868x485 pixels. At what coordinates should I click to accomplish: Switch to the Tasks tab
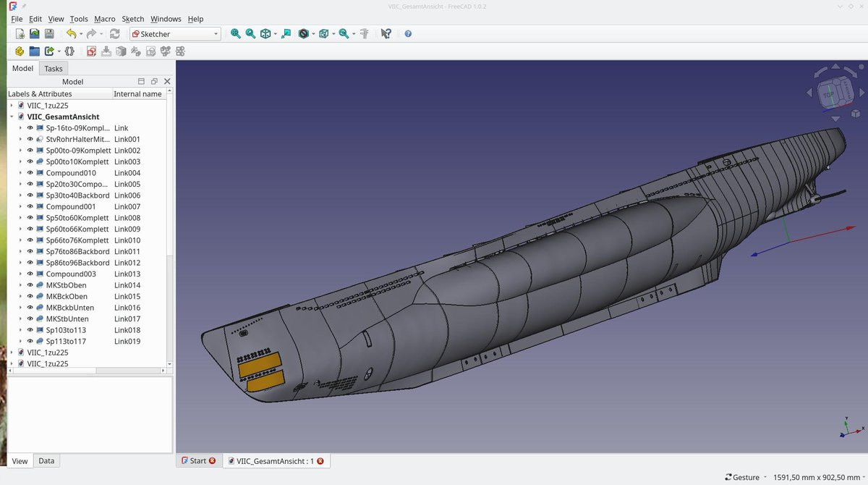coord(54,69)
